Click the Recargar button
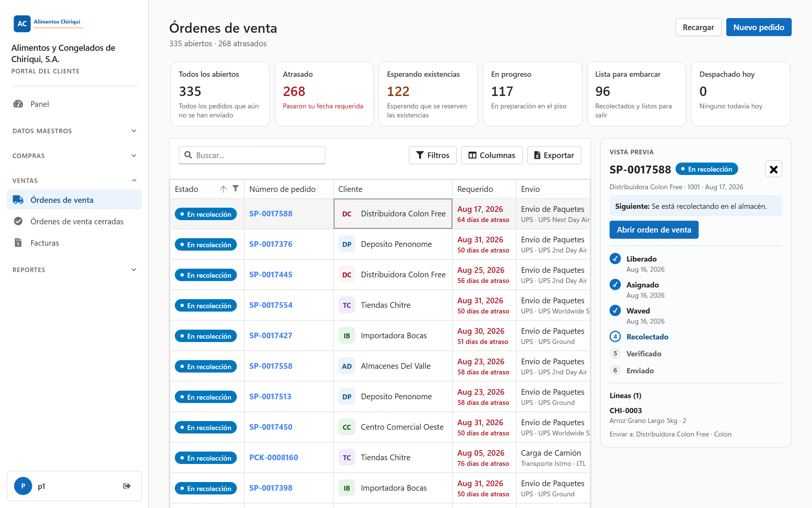Viewport: 812px width, 508px height. pos(698,27)
